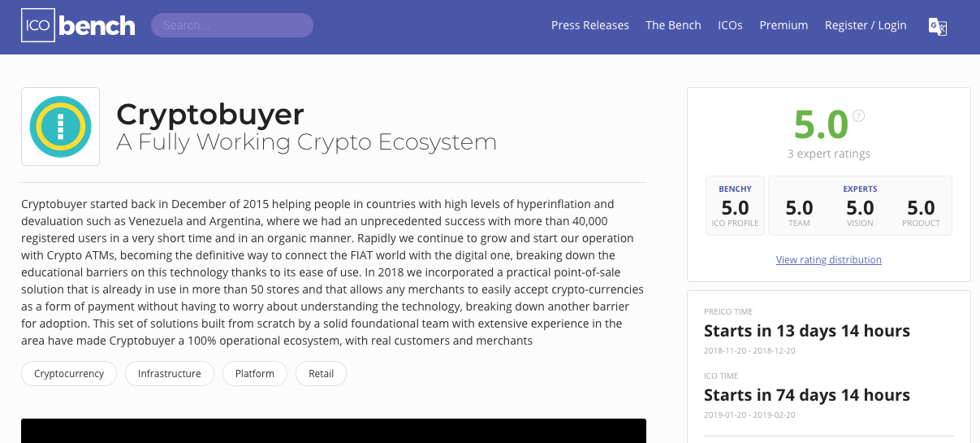Click the Cryptobuyer project logo
980x443 pixels.
click(x=60, y=126)
